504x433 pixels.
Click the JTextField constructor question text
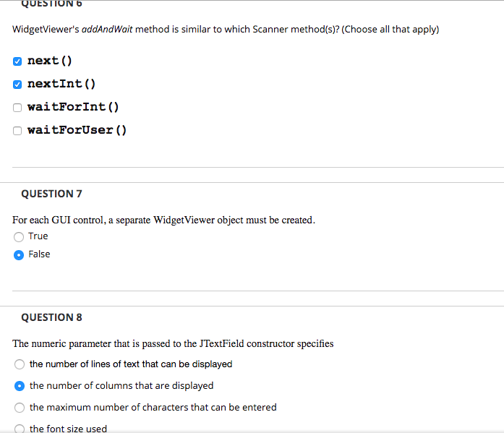(x=173, y=343)
